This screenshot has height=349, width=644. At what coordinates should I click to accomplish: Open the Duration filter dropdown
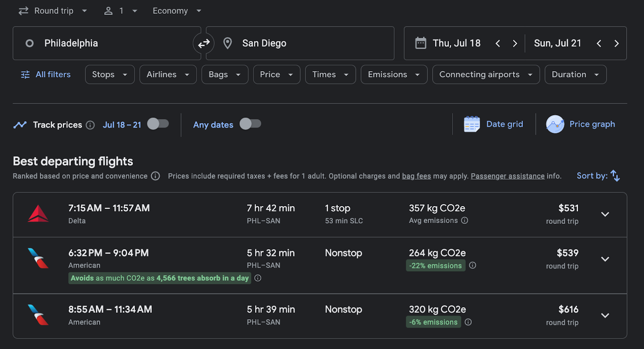coord(576,74)
